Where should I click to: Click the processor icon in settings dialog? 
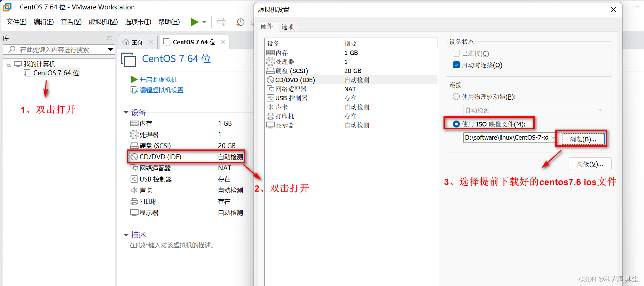[x=270, y=62]
